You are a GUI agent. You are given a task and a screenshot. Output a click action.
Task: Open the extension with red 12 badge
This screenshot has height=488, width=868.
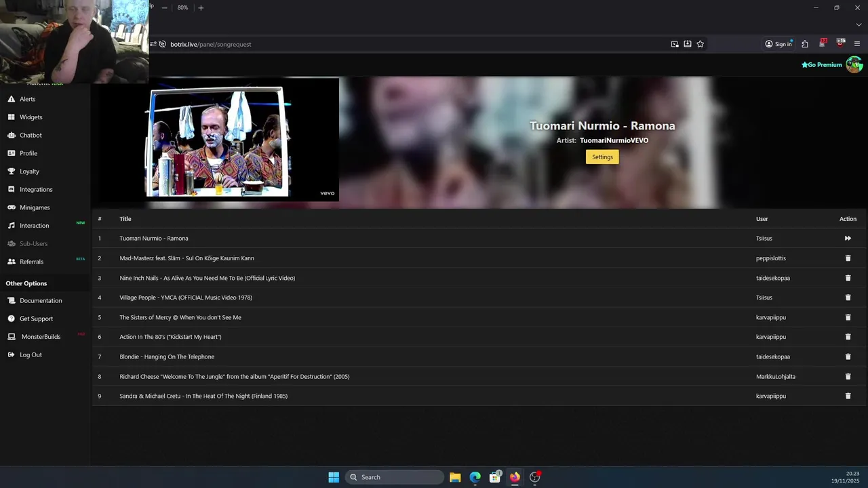click(x=823, y=43)
